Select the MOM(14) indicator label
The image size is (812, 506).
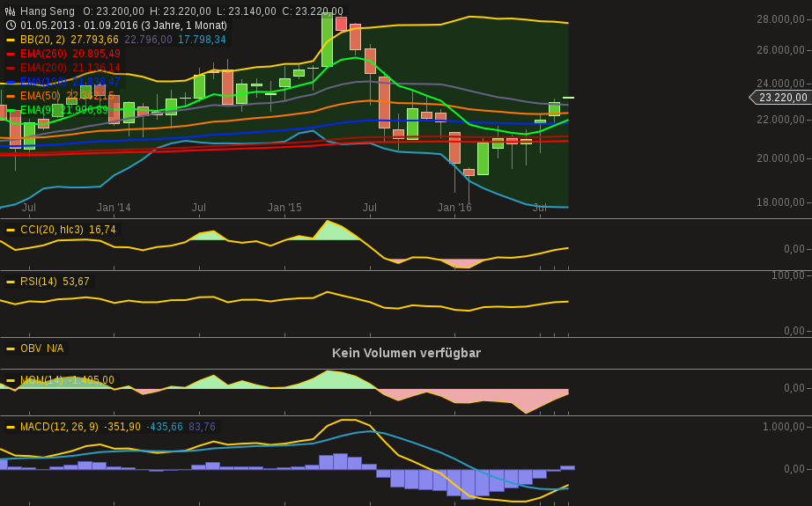coord(41,380)
